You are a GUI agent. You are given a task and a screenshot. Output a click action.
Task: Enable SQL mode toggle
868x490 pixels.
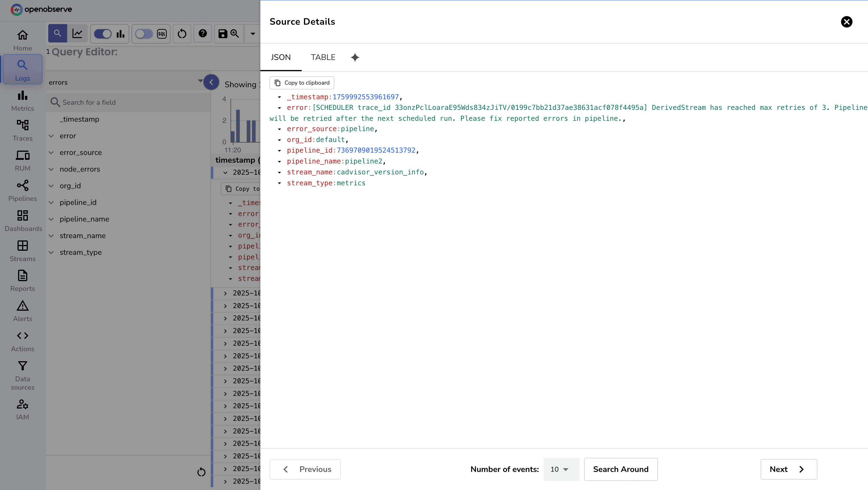144,34
